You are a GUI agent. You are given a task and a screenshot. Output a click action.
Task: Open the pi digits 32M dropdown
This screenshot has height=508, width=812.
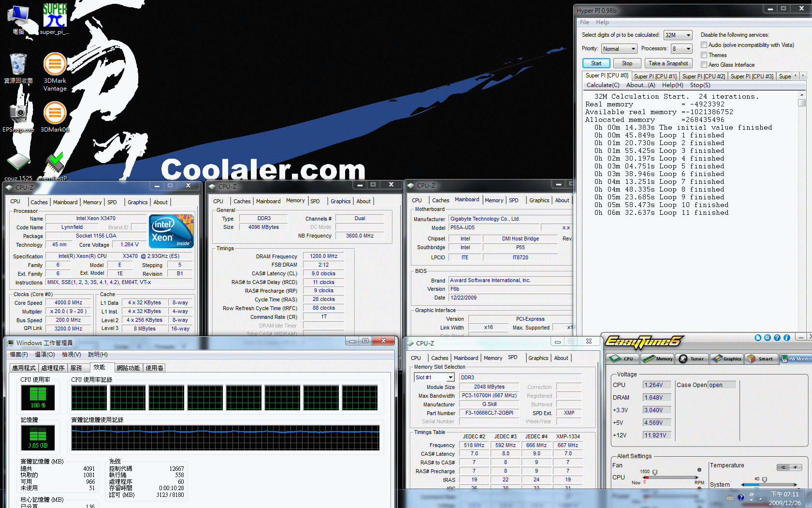coord(678,35)
